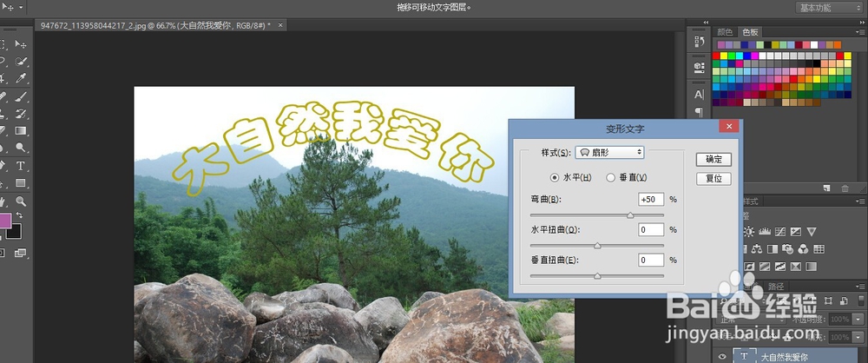Change the screen mode

21,253
